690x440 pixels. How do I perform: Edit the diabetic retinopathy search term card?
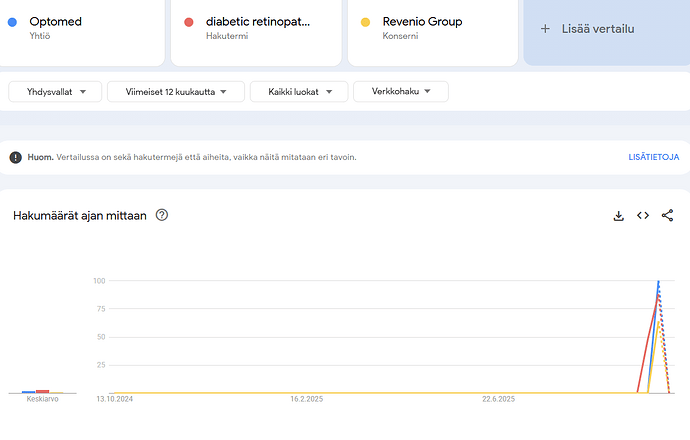pos(256,31)
